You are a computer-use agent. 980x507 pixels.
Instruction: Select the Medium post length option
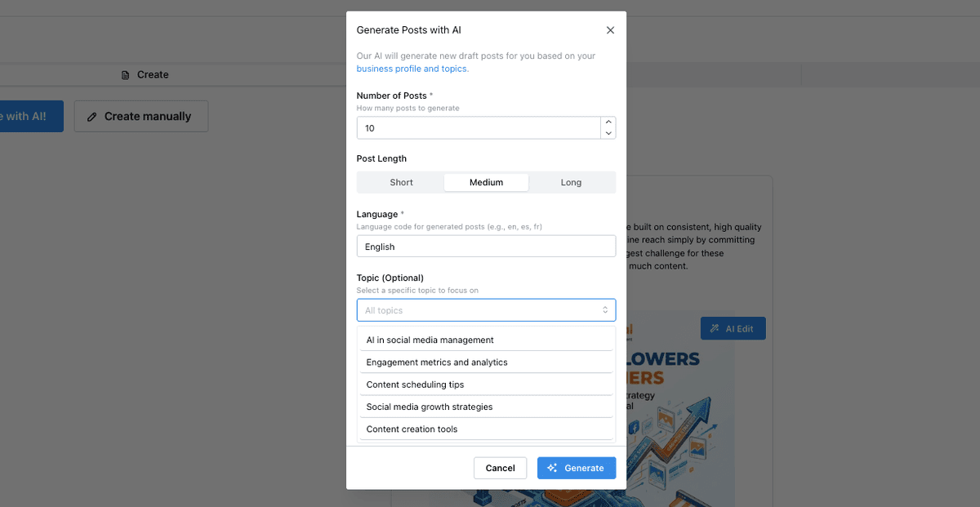486,182
